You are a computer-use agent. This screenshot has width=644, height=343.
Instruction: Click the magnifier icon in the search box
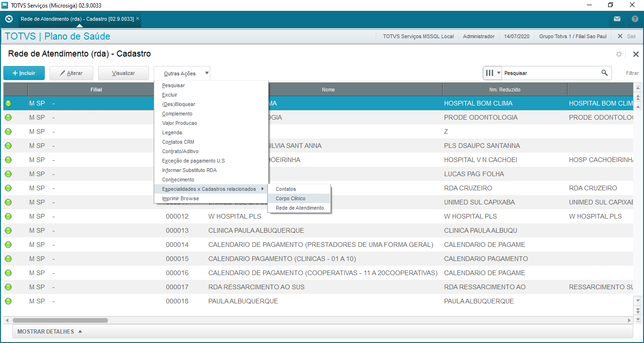click(x=604, y=73)
